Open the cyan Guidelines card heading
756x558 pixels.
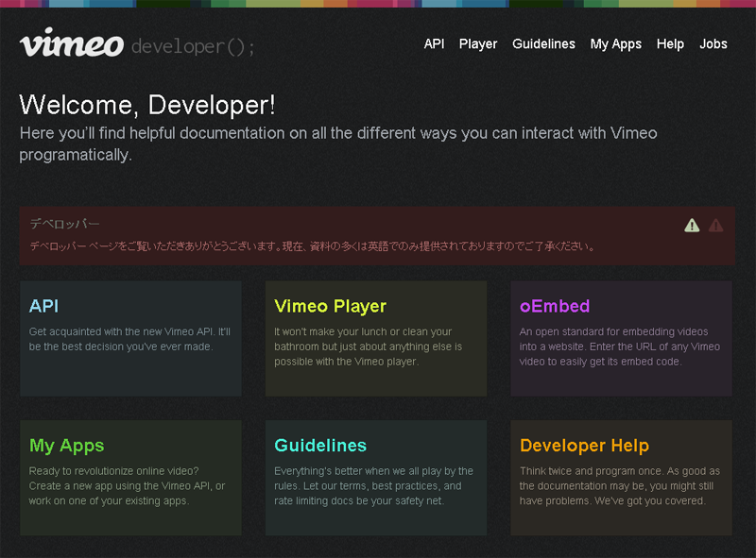click(x=320, y=446)
